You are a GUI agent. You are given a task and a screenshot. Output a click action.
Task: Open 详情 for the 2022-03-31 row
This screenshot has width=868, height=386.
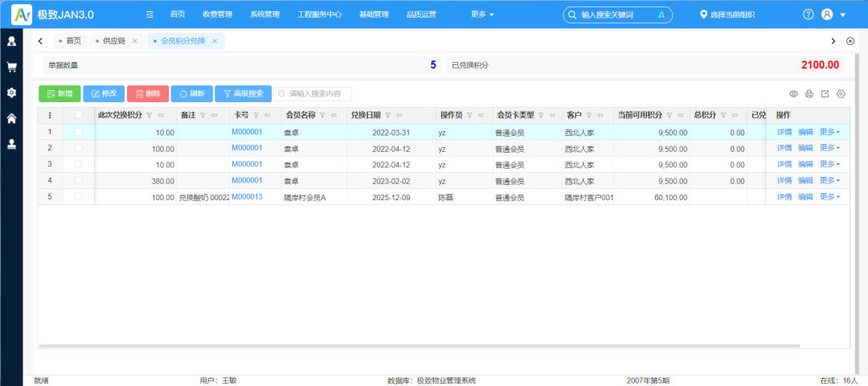pos(784,132)
